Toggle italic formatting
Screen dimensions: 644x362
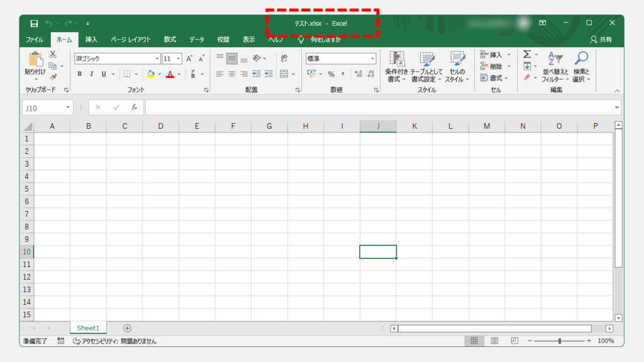tap(91, 74)
